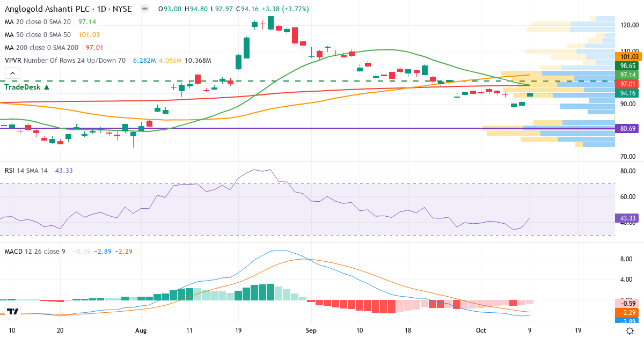
Task: Select the MA 50 indicator legend
Action: click(38, 35)
